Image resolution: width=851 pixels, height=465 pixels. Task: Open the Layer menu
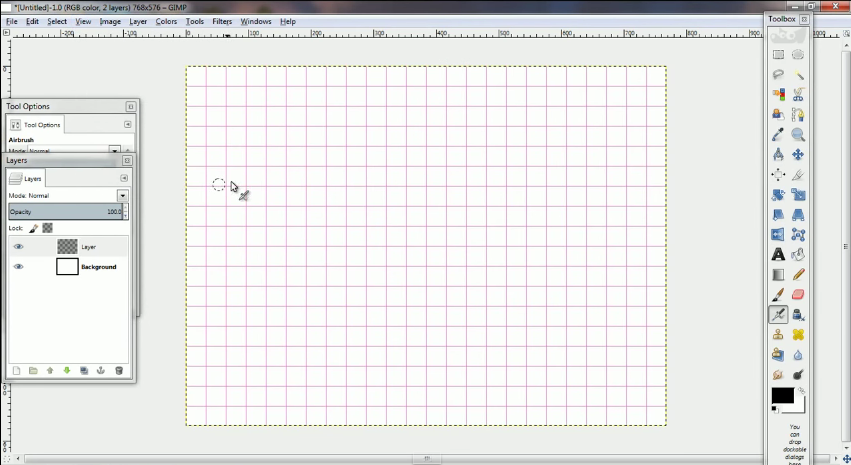pos(138,22)
